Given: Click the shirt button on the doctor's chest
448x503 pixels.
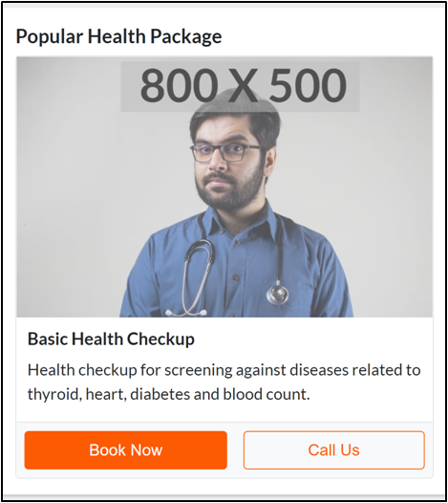Looking at the screenshot, I should (236, 277).
